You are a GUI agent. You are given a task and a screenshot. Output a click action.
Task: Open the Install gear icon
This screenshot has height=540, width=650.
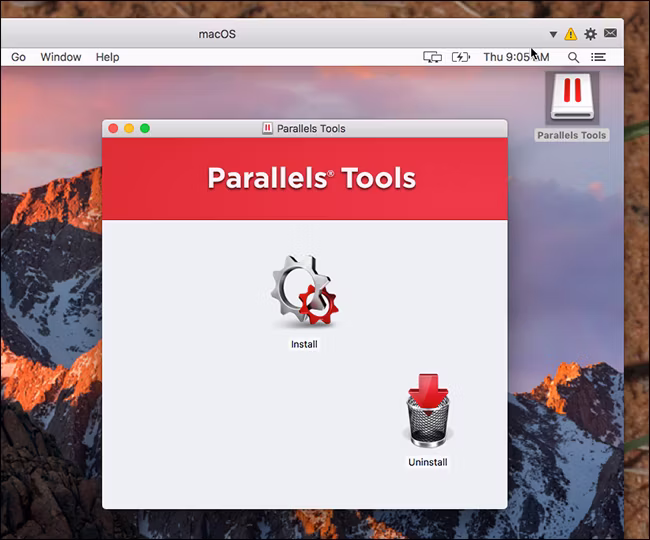(x=305, y=291)
